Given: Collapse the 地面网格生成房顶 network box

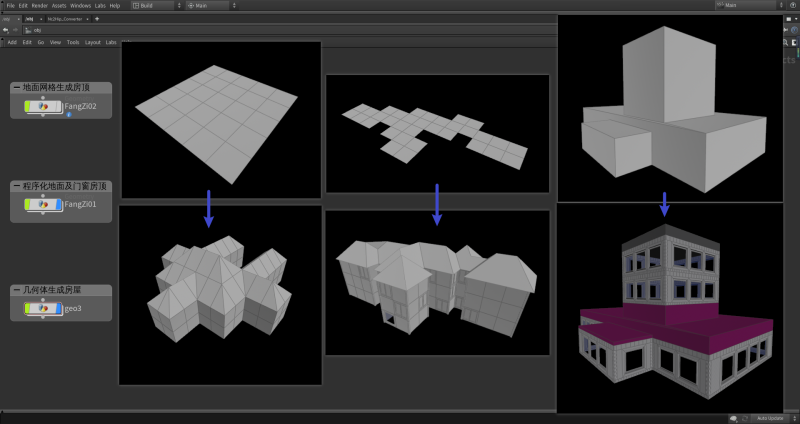Looking at the screenshot, I should point(16,88).
